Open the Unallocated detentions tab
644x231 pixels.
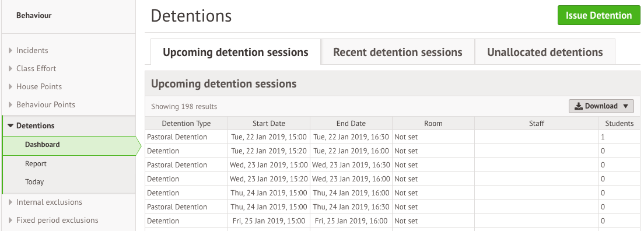click(x=545, y=52)
